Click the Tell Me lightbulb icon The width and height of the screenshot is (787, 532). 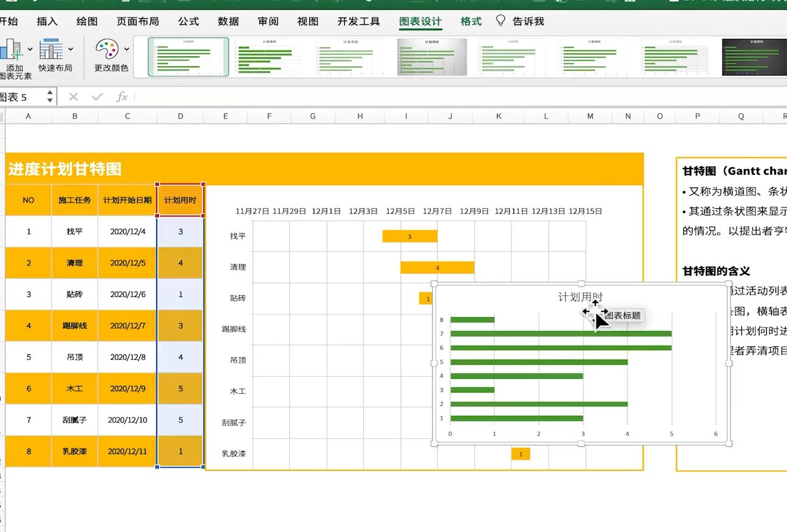click(x=501, y=21)
